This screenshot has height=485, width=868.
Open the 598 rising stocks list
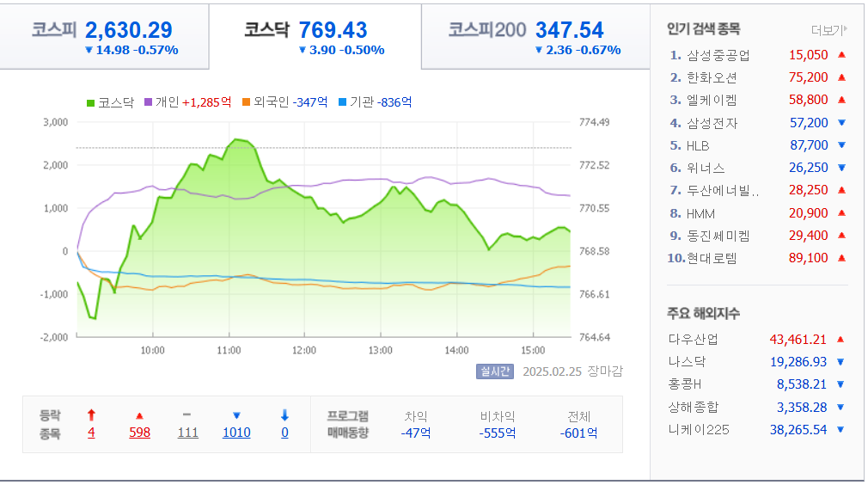139,433
